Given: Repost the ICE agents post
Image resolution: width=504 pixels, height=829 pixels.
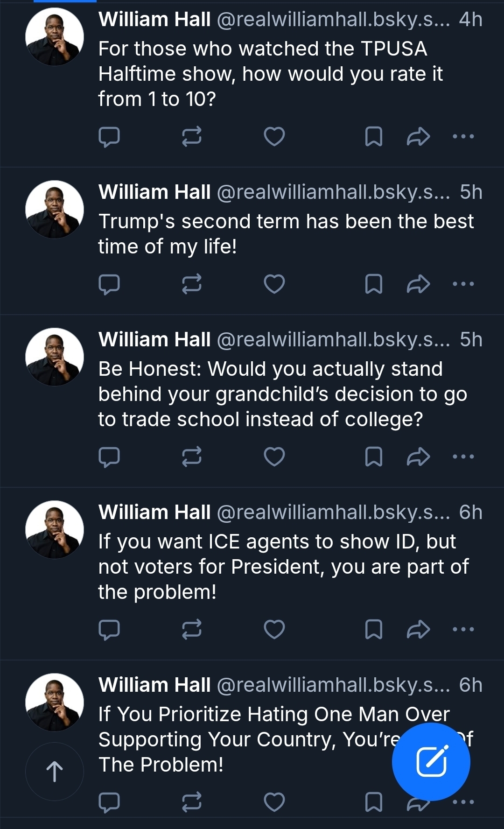Looking at the screenshot, I should [x=191, y=629].
